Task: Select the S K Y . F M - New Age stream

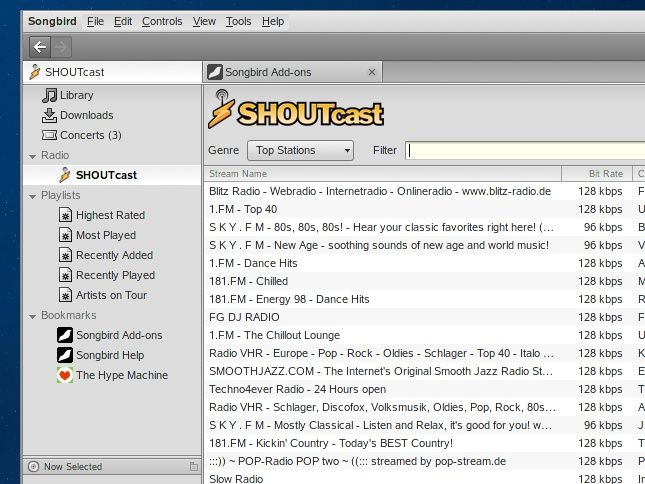Action: point(425,245)
